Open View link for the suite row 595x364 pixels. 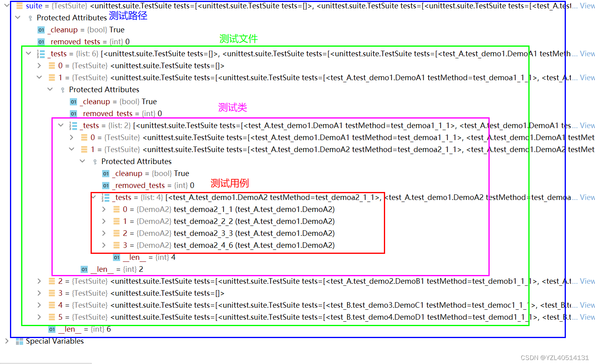pos(587,6)
